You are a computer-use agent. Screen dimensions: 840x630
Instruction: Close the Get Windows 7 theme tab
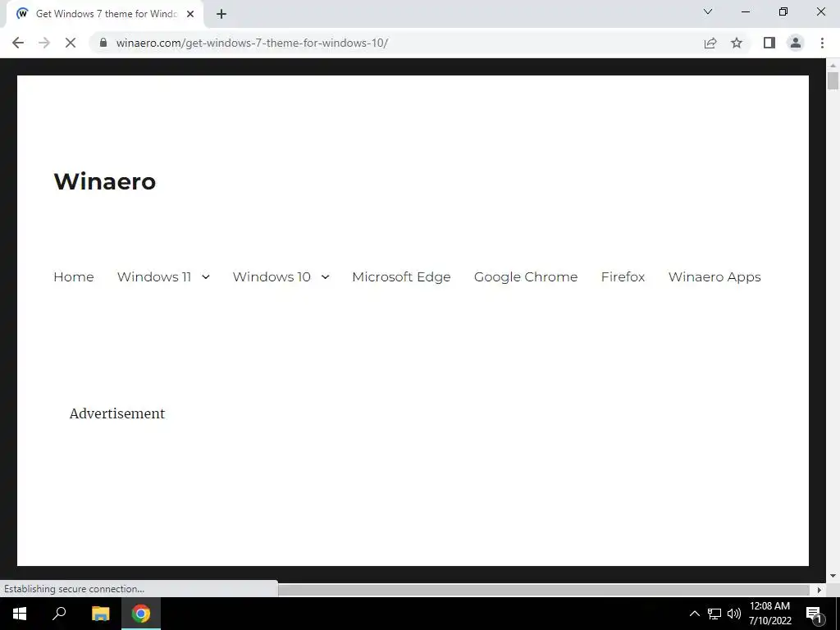click(x=190, y=14)
